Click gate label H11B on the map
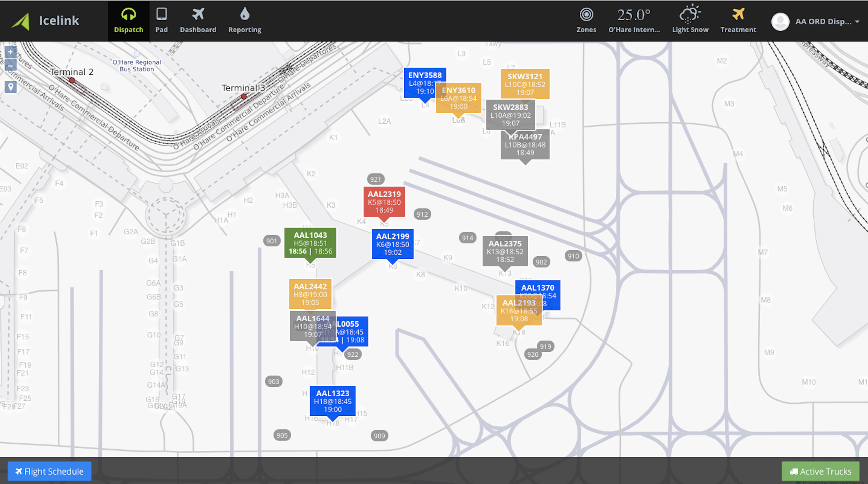This screenshot has height=484, width=868. pos(345,367)
